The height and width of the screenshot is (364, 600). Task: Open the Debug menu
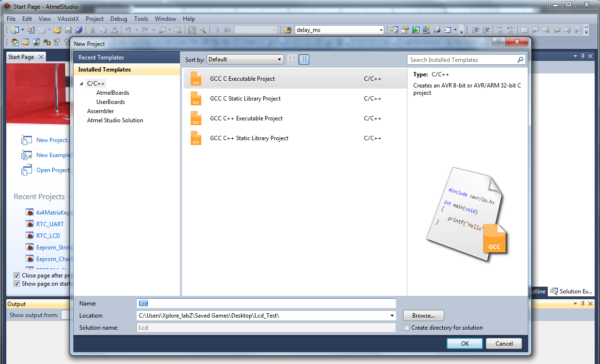tap(119, 19)
